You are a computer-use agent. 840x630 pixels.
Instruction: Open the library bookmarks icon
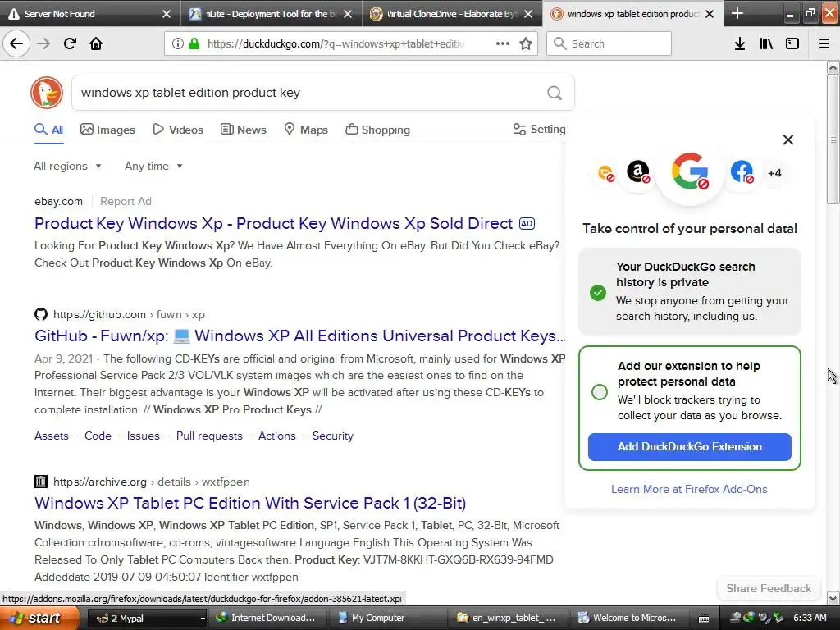766,43
